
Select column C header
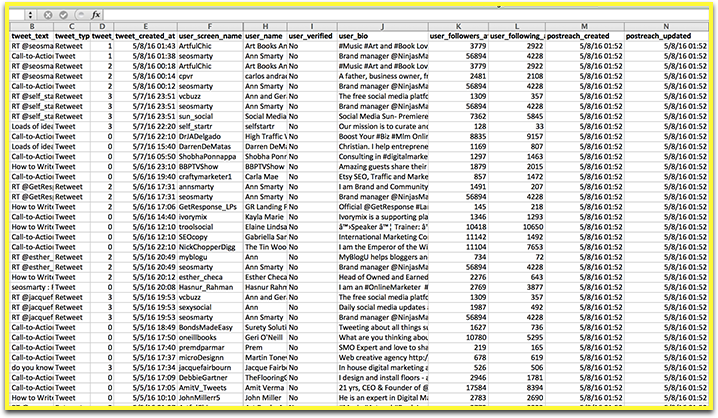tap(72, 27)
